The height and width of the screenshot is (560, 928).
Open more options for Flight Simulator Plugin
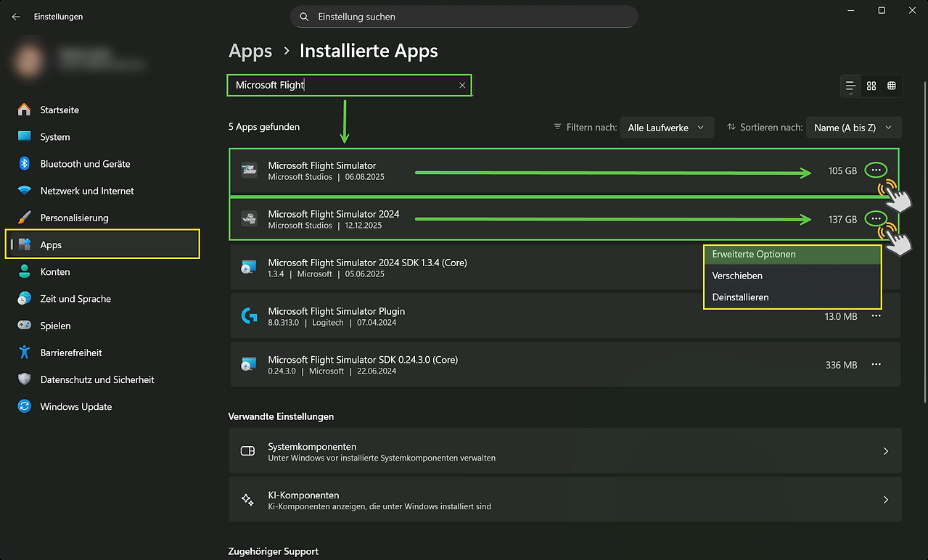click(876, 316)
